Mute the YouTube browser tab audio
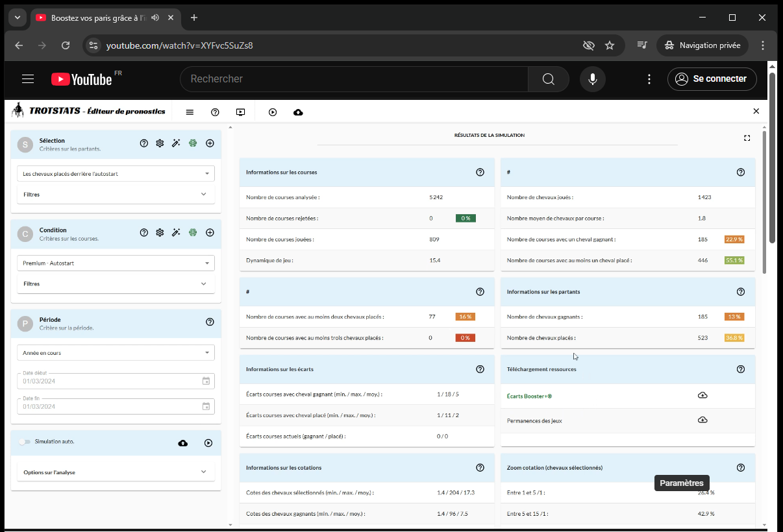This screenshot has height=532, width=783. 155,18
